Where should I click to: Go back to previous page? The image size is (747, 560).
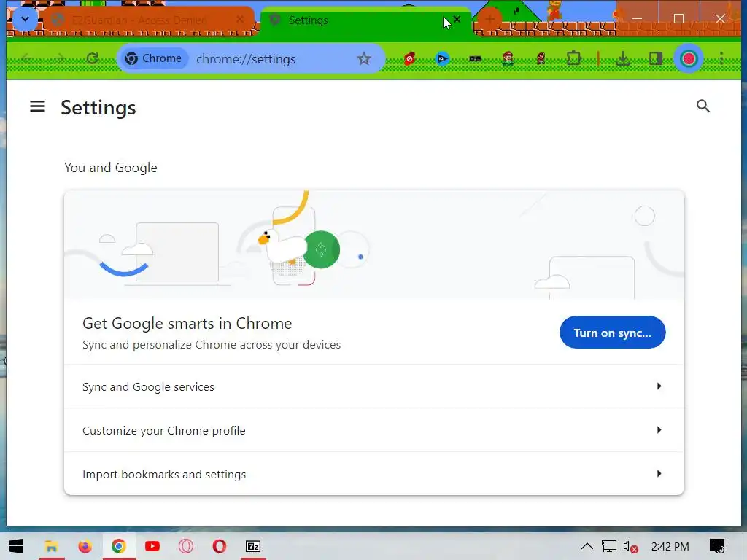click(26, 58)
